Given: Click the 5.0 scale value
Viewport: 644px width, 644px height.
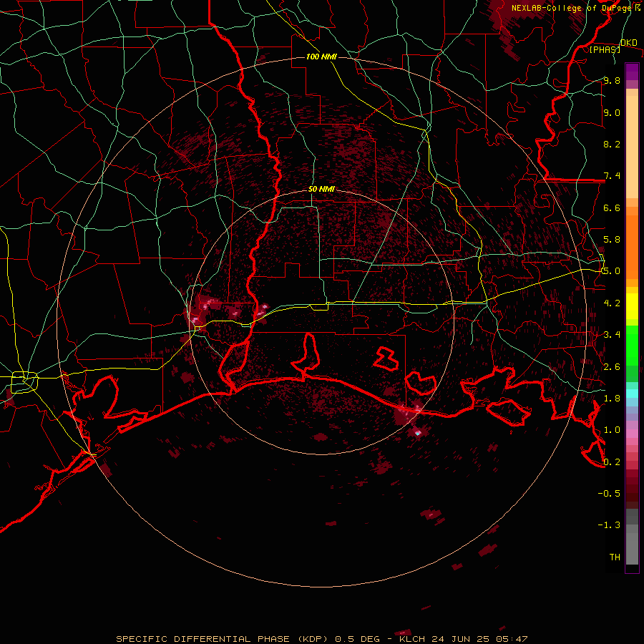Looking at the screenshot, I should coord(612,271).
